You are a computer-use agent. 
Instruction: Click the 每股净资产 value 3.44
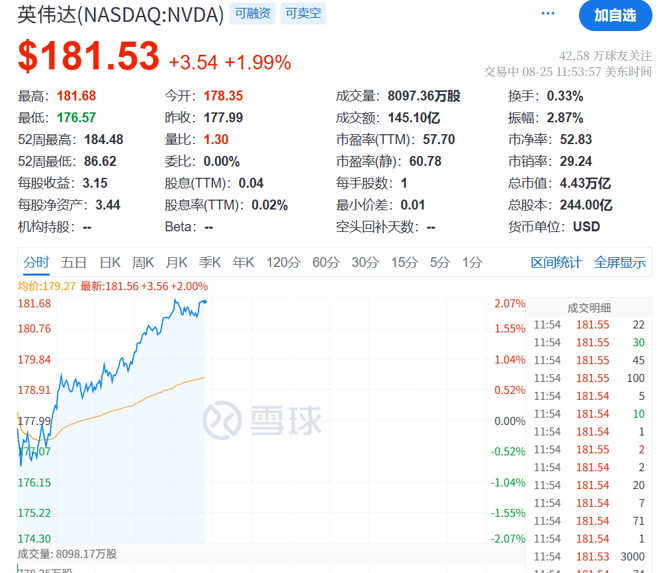108,205
